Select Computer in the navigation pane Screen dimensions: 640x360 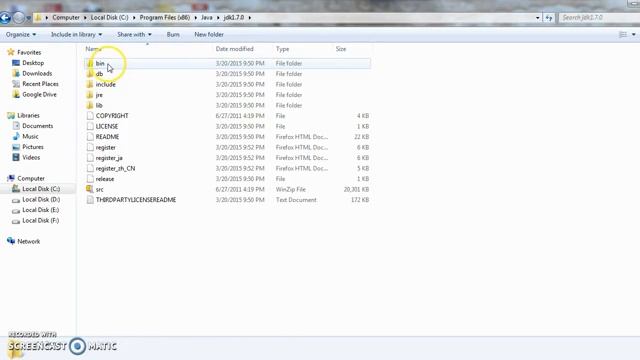(31, 178)
